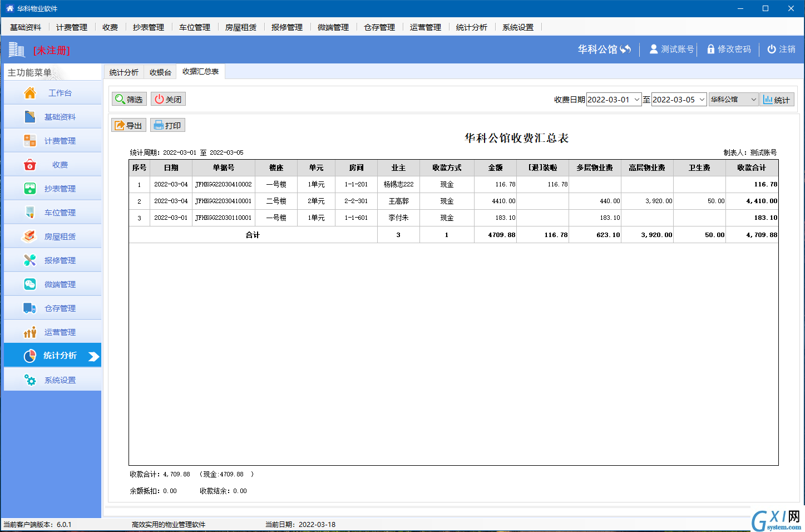Click the 收款方式 column header
Screen dimensions: 805x532
pos(447,168)
